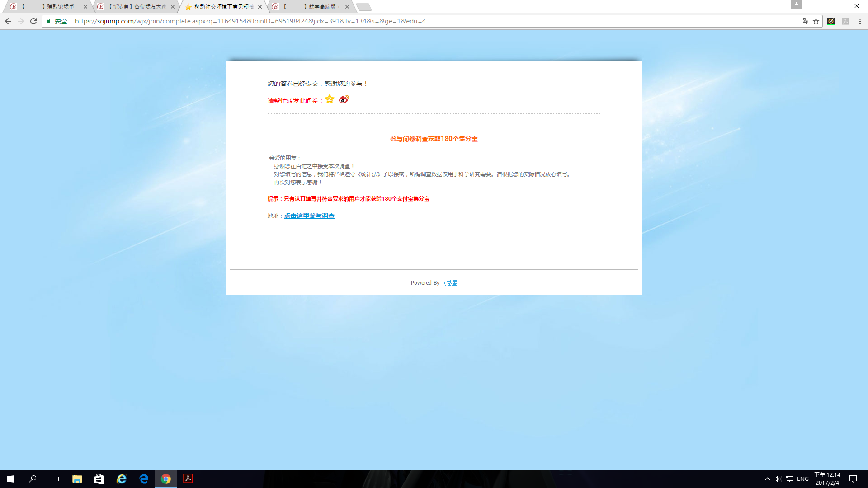
Task: Click the 点击这里参与调查 link
Action: tap(309, 216)
